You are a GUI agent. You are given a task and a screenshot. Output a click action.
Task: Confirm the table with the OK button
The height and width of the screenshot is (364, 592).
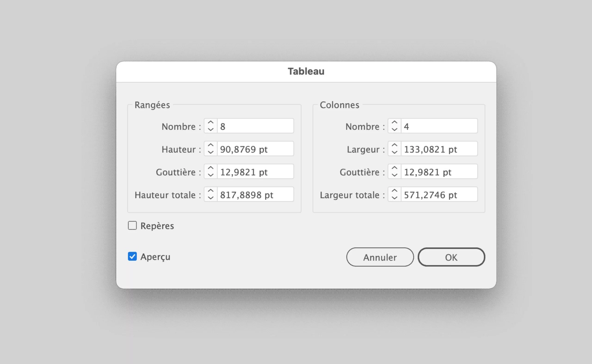(451, 257)
